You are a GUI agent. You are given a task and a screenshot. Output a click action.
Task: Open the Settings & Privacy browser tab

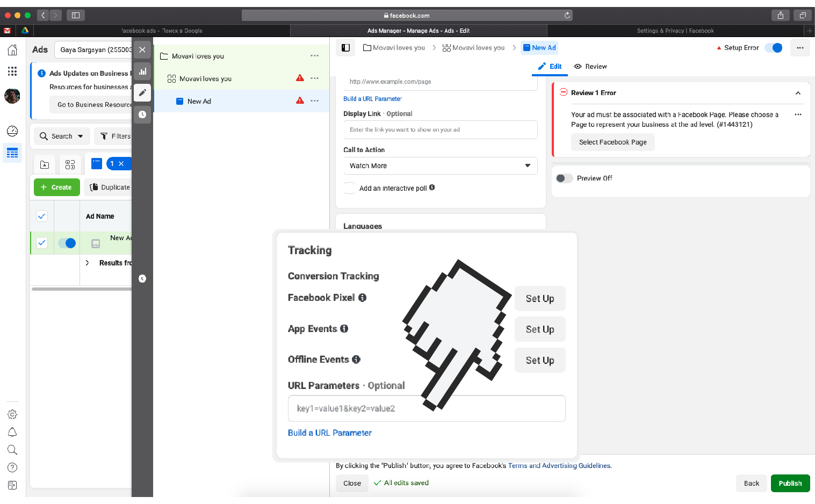click(675, 31)
